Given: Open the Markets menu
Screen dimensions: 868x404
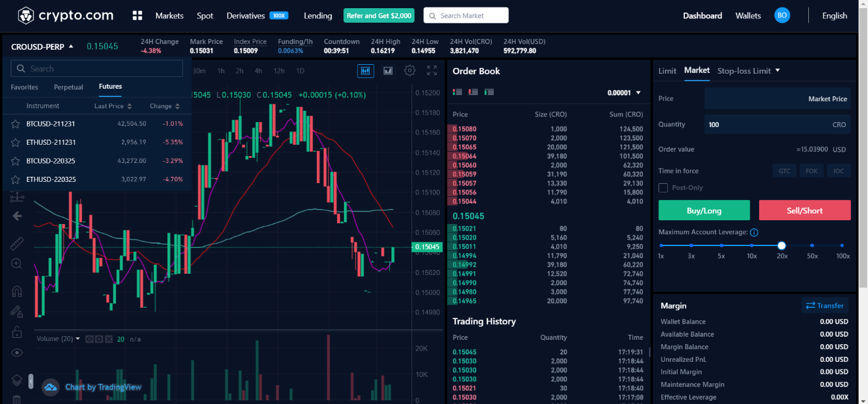Looking at the screenshot, I should 169,16.
